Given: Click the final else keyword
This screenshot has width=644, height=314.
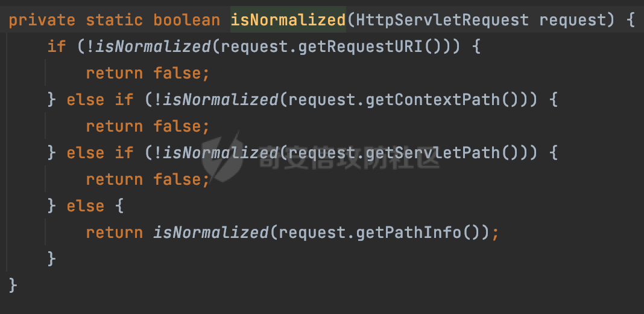Looking at the screenshot, I should (86, 206).
